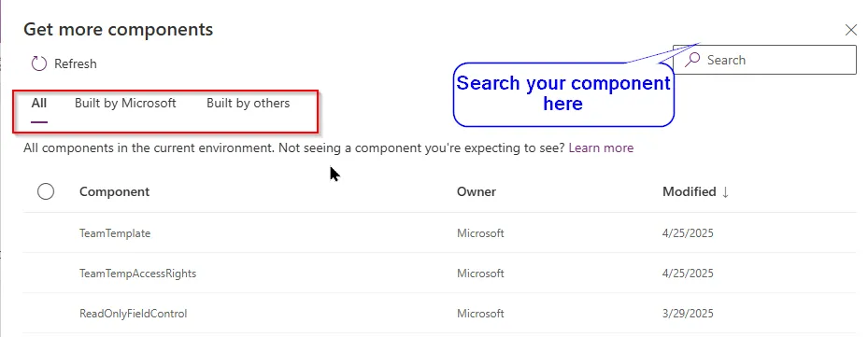Click Microsoft owner of TeamTemplate
Image resolution: width=868 pixels, height=337 pixels.
coord(480,233)
